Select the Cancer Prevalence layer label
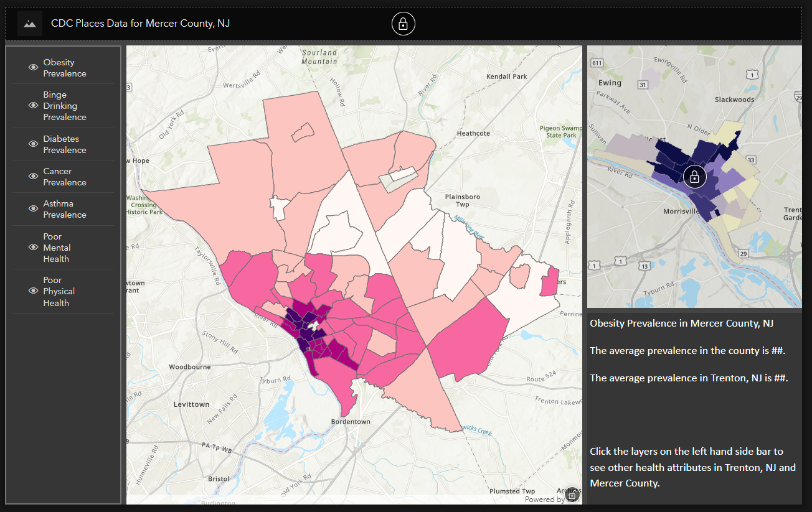The width and height of the screenshot is (812, 512). click(x=64, y=176)
